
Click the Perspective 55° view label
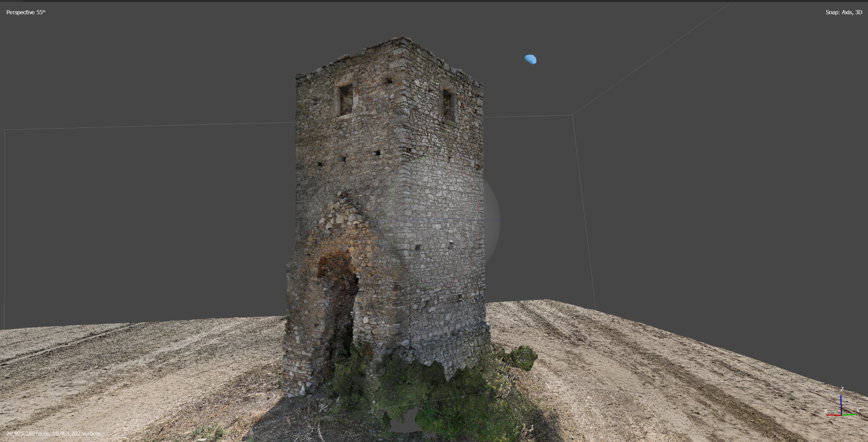(26, 12)
